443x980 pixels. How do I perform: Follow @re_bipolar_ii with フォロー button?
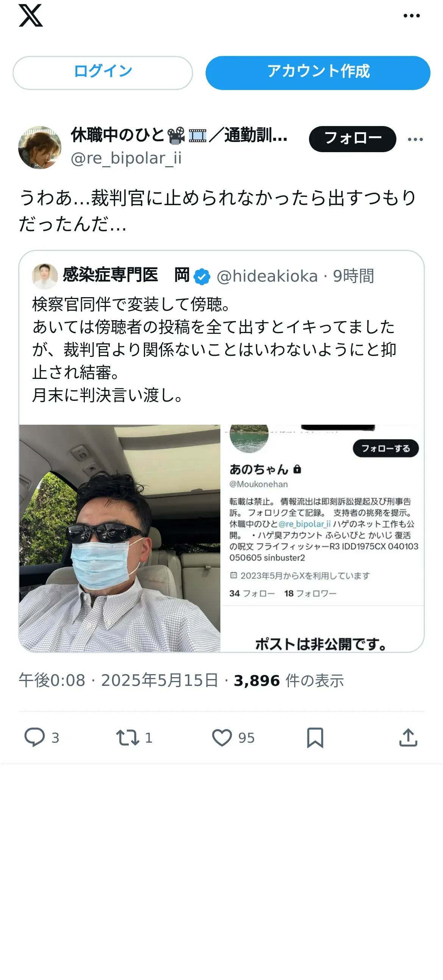353,139
